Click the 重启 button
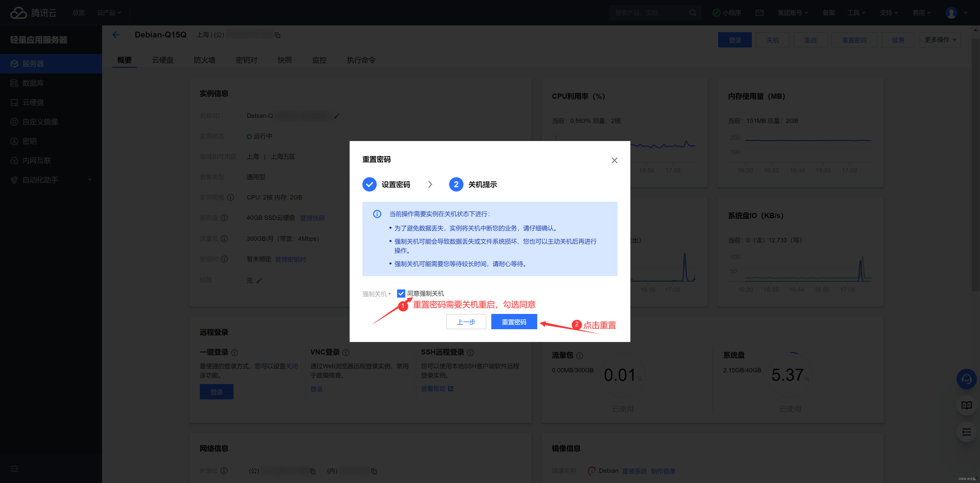Viewport: 980px width, 483px height. (810, 40)
